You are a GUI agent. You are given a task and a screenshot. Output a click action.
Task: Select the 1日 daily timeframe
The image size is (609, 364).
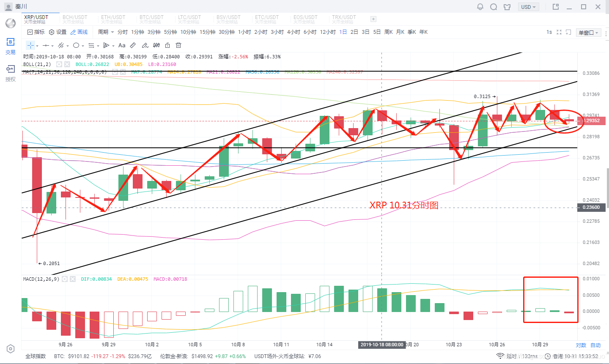tap(343, 32)
